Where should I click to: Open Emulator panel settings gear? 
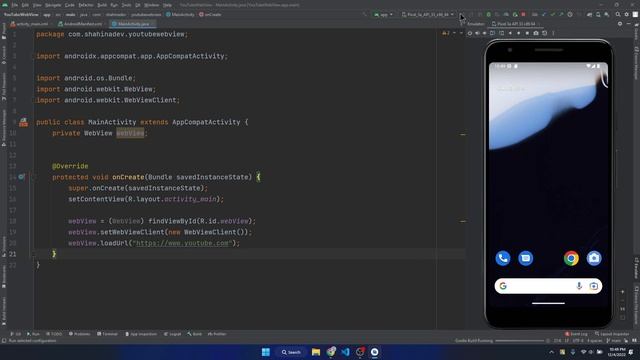point(620,24)
